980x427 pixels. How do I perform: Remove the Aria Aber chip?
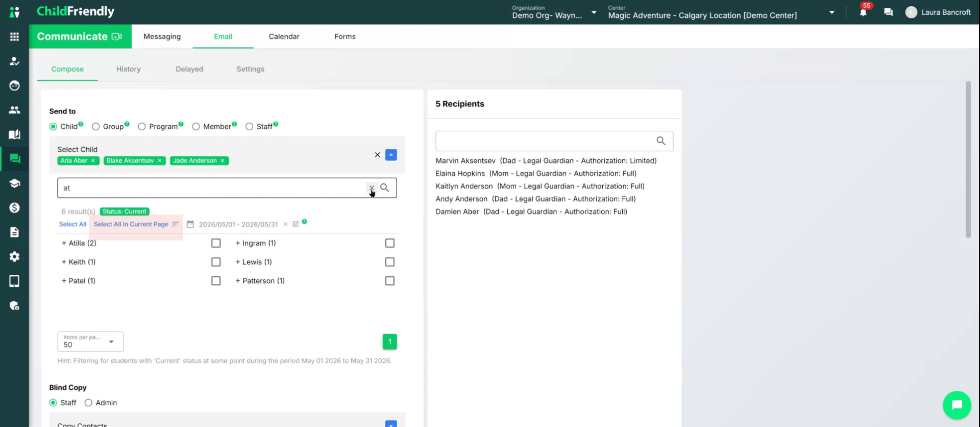point(93,160)
